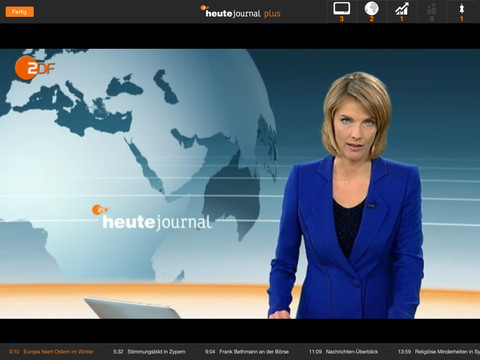Select the 13:59 timestamp in chapter bar
This screenshot has height=360, width=480.
(404, 352)
